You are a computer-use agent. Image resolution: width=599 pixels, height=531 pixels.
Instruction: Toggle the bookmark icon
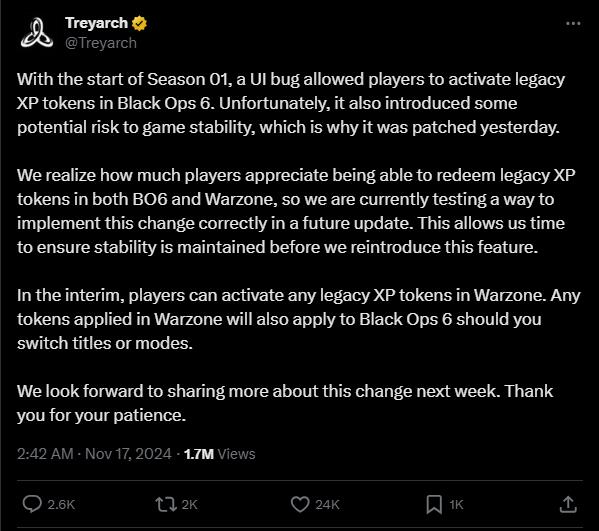point(434,504)
